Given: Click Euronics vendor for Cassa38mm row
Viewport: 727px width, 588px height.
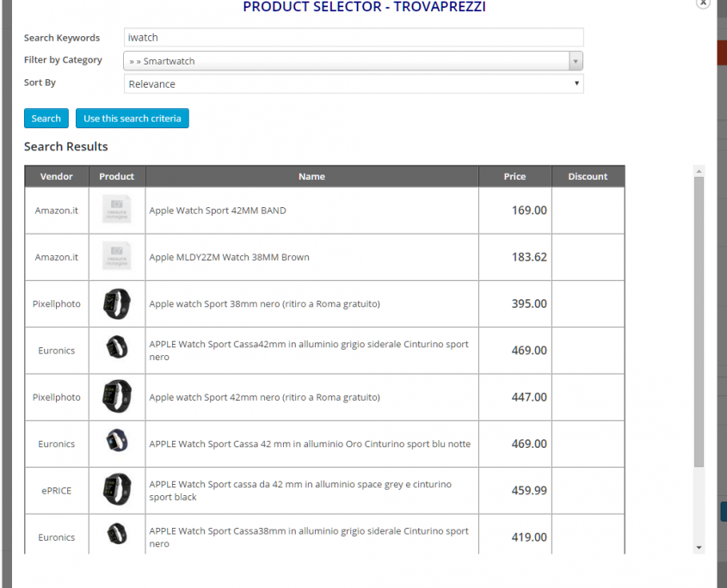Looking at the screenshot, I should (x=57, y=537).
